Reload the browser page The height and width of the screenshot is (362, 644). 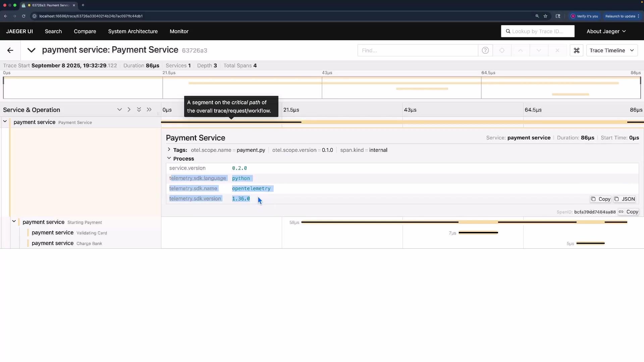tap(23, 16)
